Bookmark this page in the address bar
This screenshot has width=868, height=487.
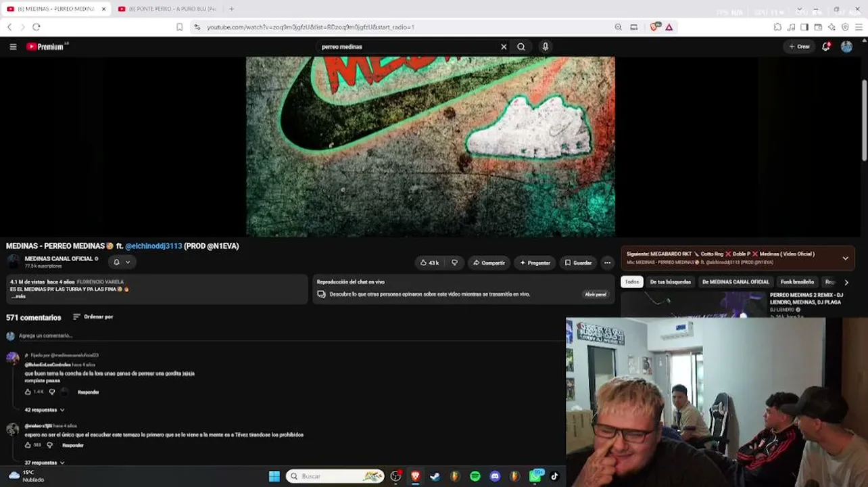179,27
